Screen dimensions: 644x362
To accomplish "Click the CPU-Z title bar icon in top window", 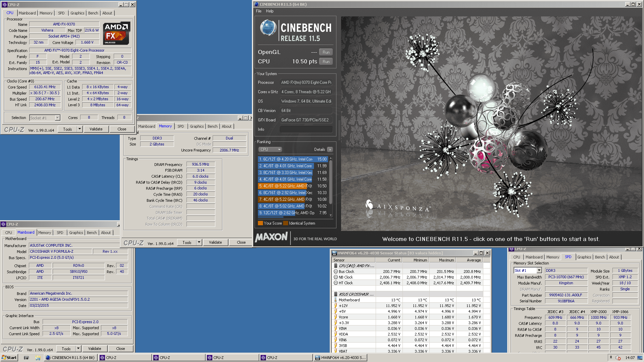I will pyautogui.click(x=4, y=5).
